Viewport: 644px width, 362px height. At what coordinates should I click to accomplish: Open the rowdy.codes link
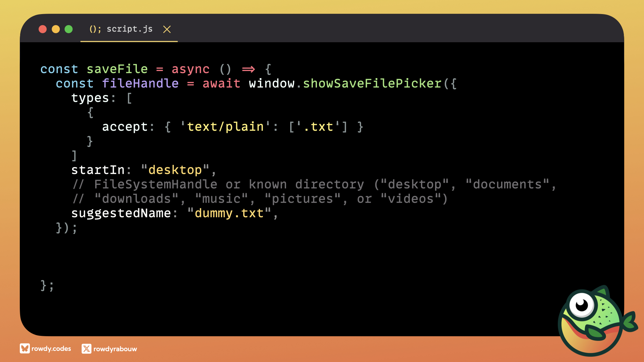click(x=51, y=349)
